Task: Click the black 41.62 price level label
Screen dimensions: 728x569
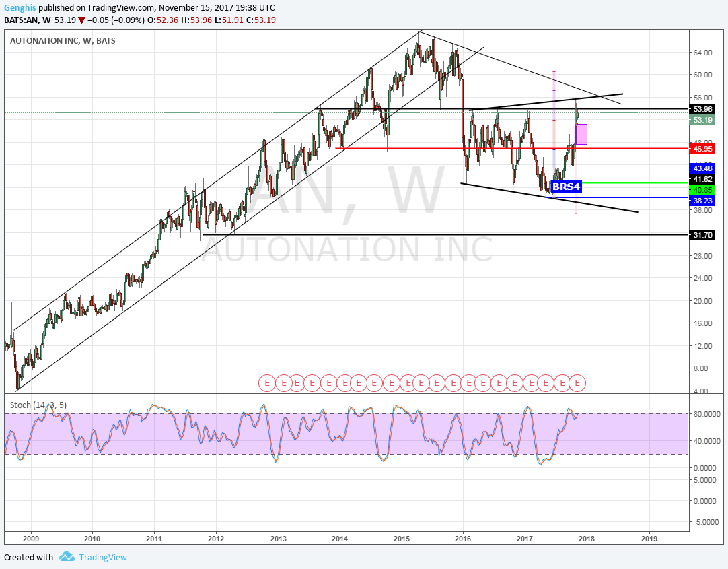Action: (702, 179)
